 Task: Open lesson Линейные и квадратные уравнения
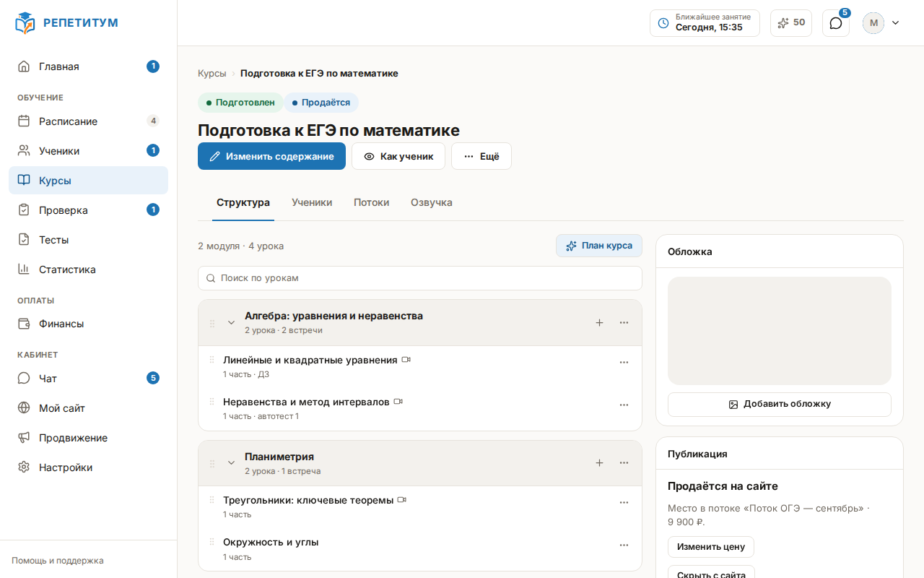coord(310,360)
